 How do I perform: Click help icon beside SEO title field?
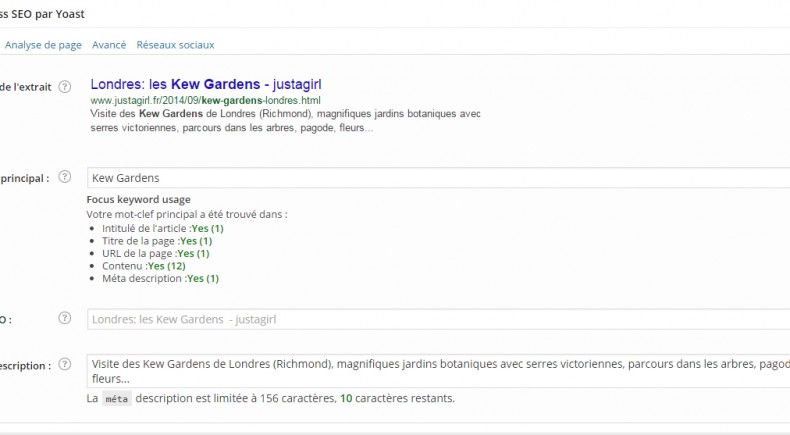[x=64, y=318]
